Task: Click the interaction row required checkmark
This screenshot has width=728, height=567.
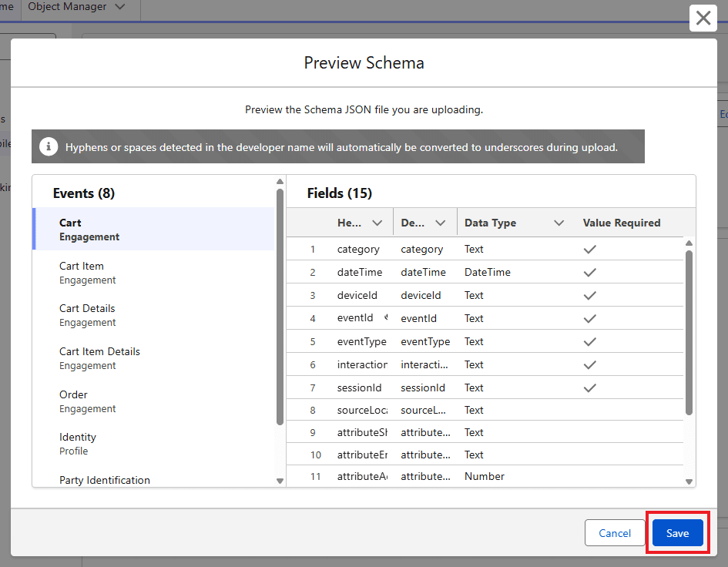Action: coord(589,365)
